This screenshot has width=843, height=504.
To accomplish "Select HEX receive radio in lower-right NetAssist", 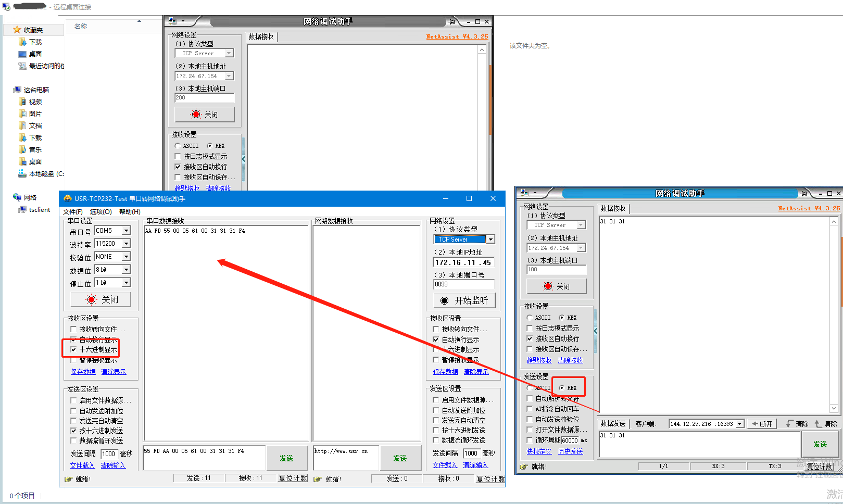I will [x=561, y=318].
